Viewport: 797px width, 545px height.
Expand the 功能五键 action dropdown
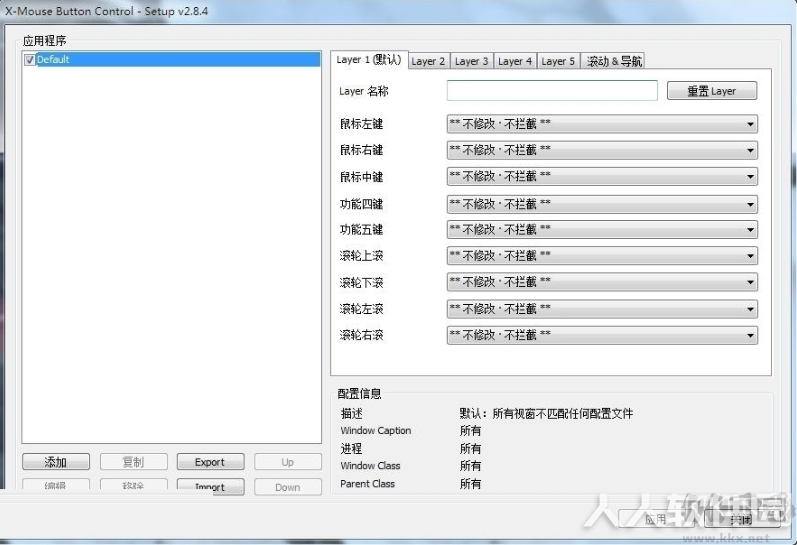(602, 230)
